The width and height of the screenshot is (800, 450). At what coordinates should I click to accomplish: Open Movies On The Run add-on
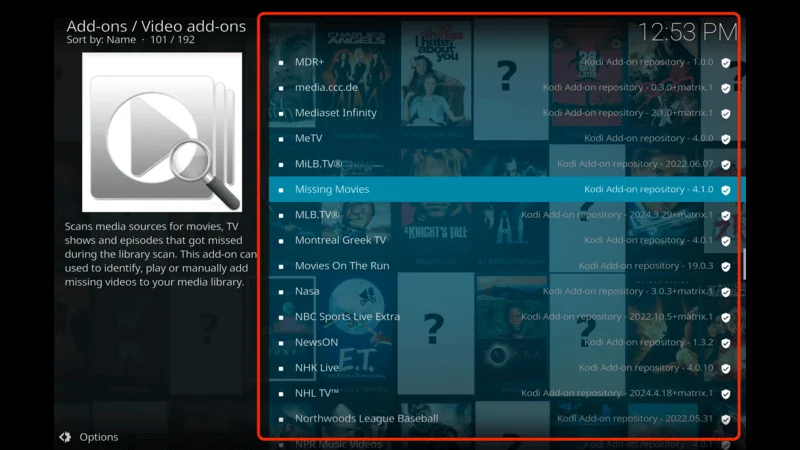coord(507,266)
